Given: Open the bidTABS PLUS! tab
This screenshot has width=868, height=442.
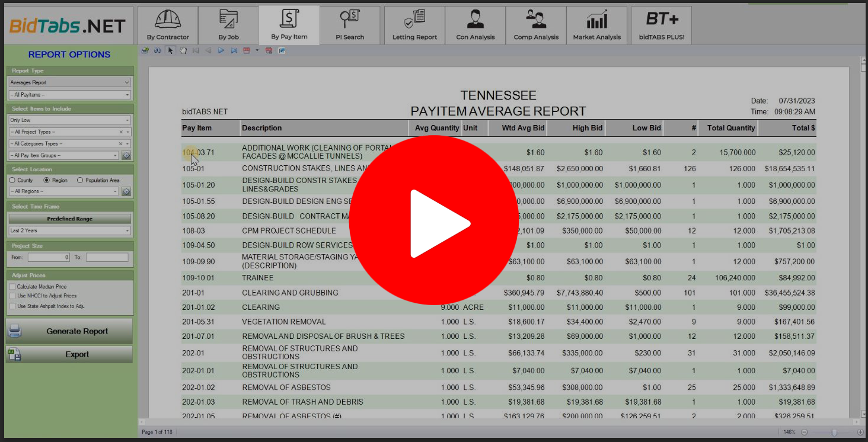Looking at the screenshot, I should [661, 25].
